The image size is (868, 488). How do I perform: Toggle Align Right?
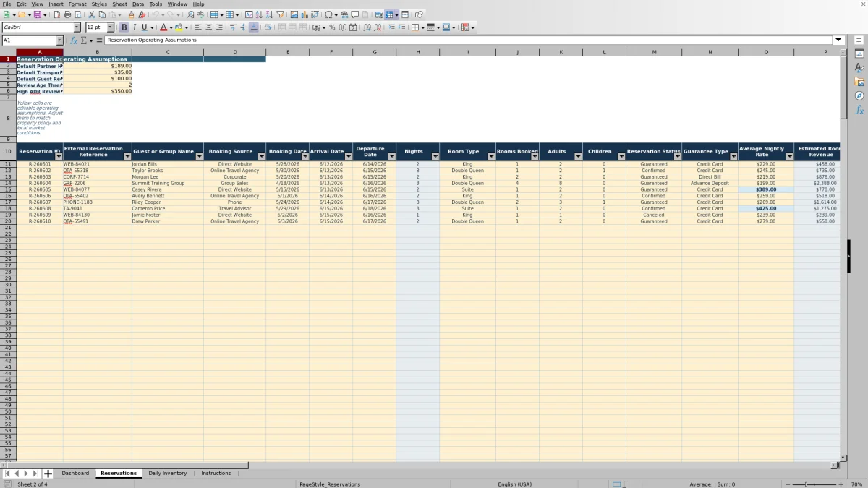[218, 27]
